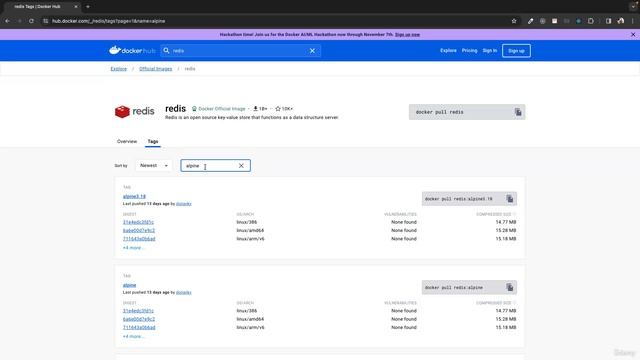This screenshot has height=360, width=640.
Task: Open the tab search dropdown in the title bar
Action: coord(633,7)
